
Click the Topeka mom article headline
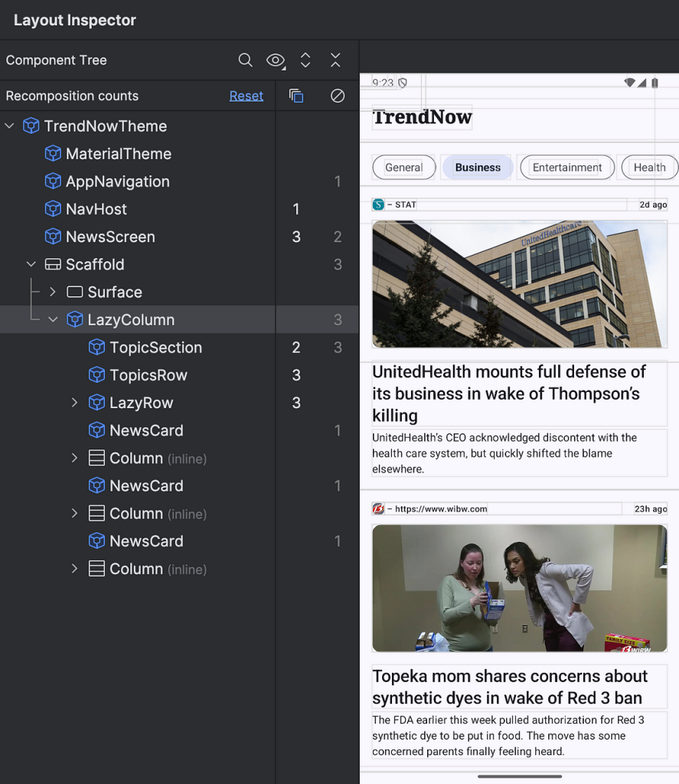point(510,687)
